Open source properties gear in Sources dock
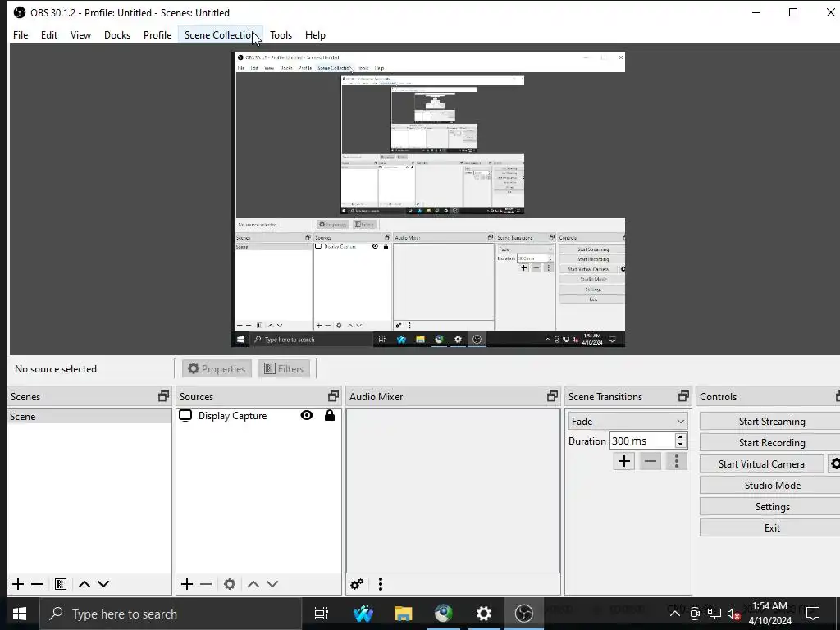Image resolution: width=840 pixels, height=630 pixels. point(230,584)
